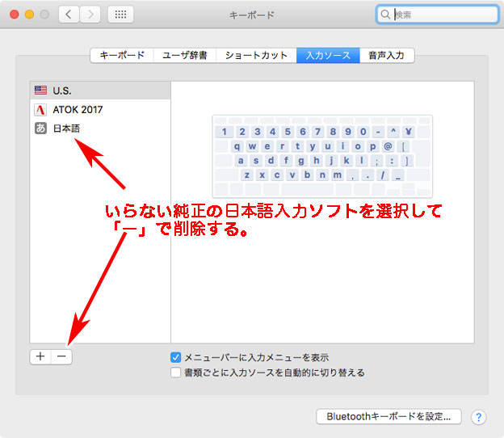The height and width of the screenshot is (438, 504).
Task: Click the keyboard layout preview image
Action: [322, 156]
